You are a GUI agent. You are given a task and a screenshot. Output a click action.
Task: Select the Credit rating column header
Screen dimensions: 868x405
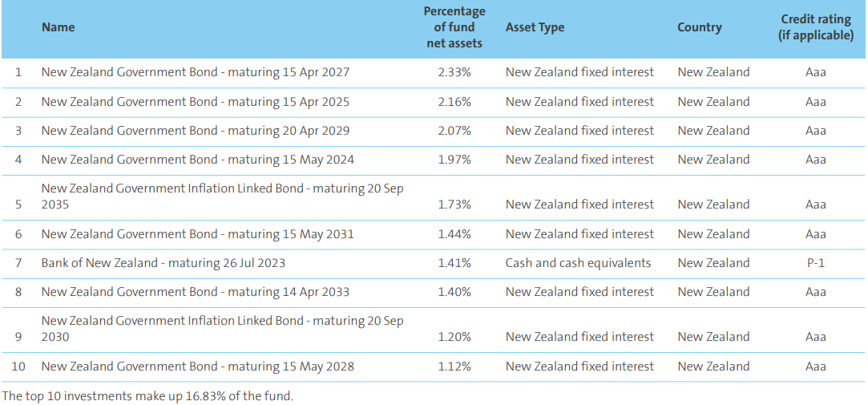point(815,27)
